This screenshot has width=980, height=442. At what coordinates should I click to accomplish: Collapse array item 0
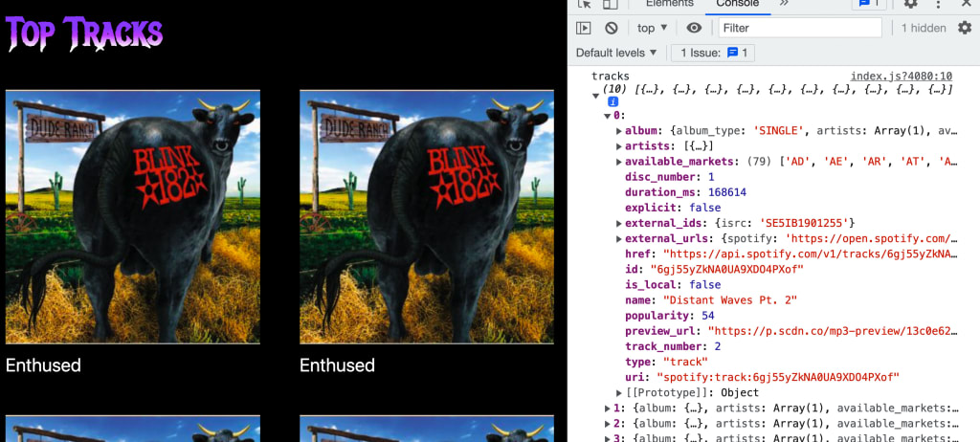point(608,116)
